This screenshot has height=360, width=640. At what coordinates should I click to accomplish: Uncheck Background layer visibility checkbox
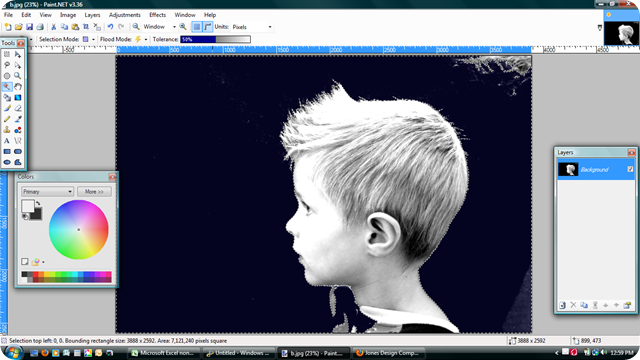[630, 169]
